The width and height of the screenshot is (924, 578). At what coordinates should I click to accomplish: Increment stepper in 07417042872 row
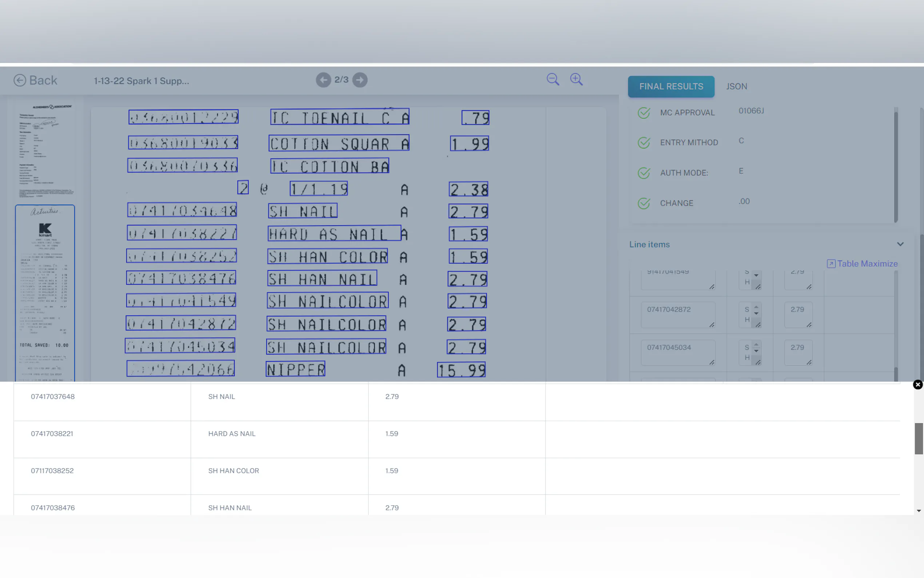tap(756, 307)
